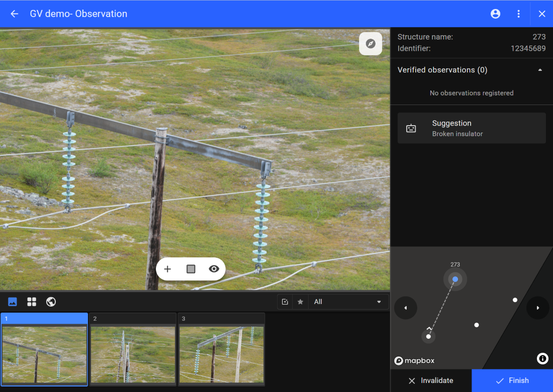This screenshot has height=392, width=553.
Task: Open the compass orientation tool on the image
Action: click(x=371, y=44)
